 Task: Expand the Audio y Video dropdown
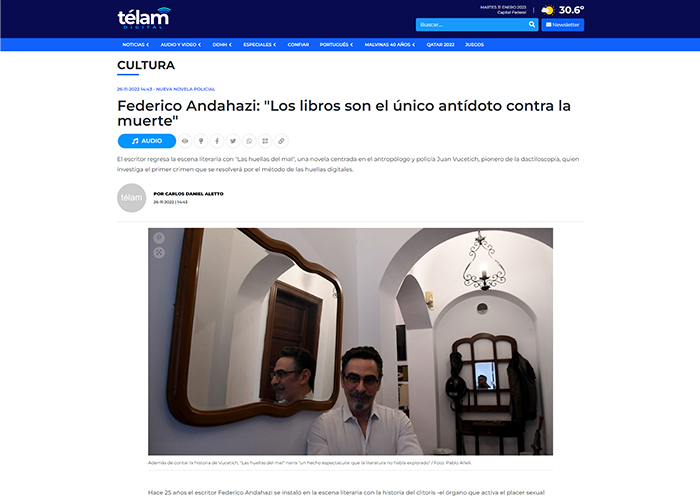pos(181,45)
